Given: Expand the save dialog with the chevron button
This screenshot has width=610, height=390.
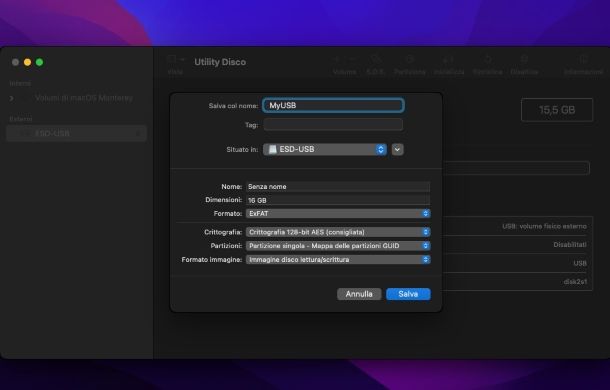Looking at the screenshot, I should coord(397,149).
